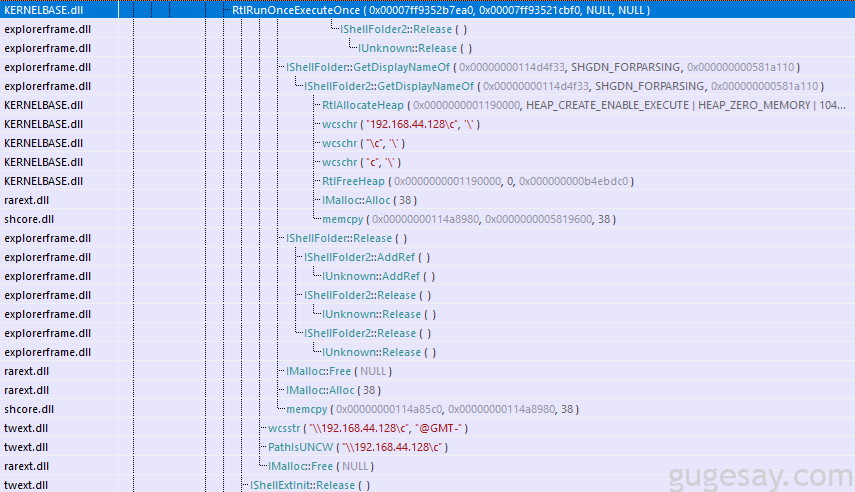Image resolution: width=855 pixels, height=492 pixels.
Task: Click explorerframe.dll module cell beside IShellFolder2::AddRef
Action: coord(47,257)
